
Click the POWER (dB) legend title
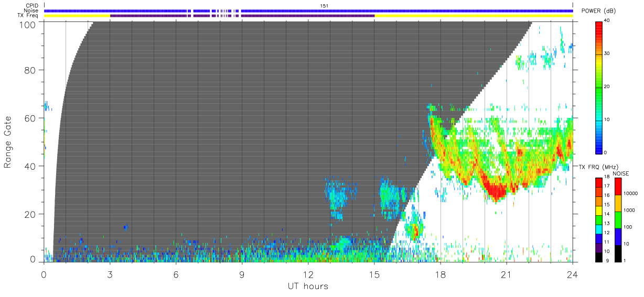(x=599, y=10)
